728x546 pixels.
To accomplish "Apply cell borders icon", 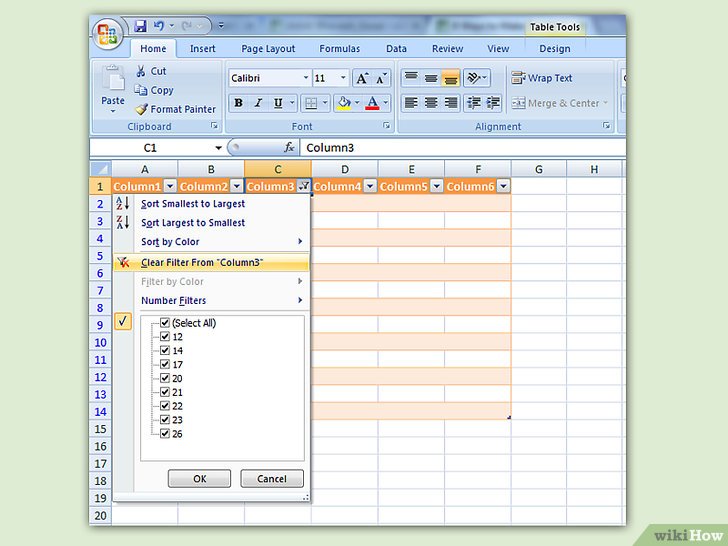I will coord(311,103).
